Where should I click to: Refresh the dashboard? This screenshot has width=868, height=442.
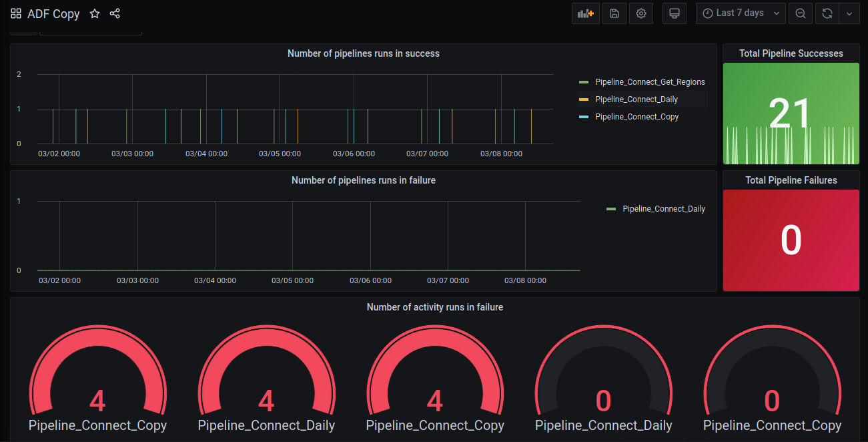pos(827,13)
